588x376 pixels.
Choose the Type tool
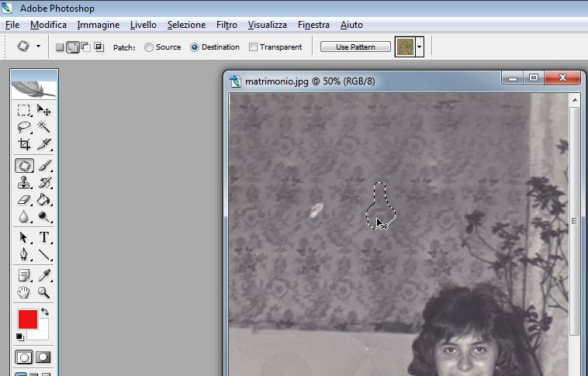tap(44, 237)
